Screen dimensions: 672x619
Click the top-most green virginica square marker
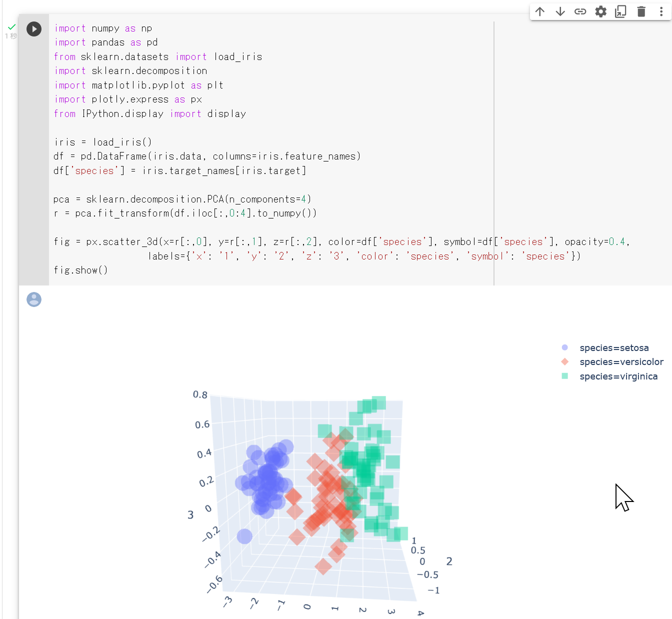(x=379, y=402)
